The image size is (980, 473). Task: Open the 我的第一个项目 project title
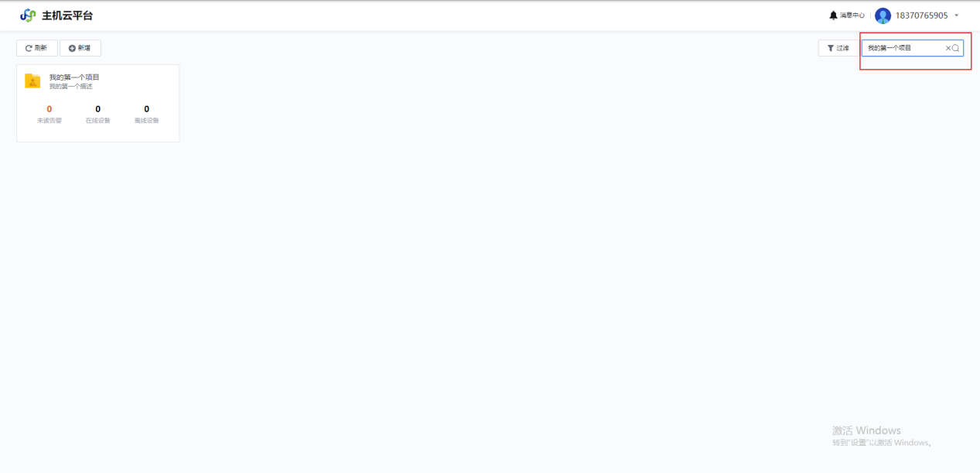[x=74, y=77]
